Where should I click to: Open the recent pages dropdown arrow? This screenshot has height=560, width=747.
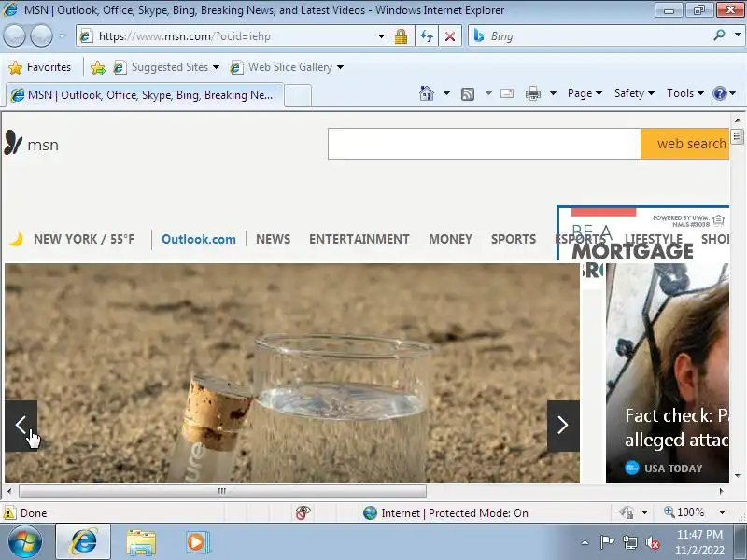pos(62,35)
